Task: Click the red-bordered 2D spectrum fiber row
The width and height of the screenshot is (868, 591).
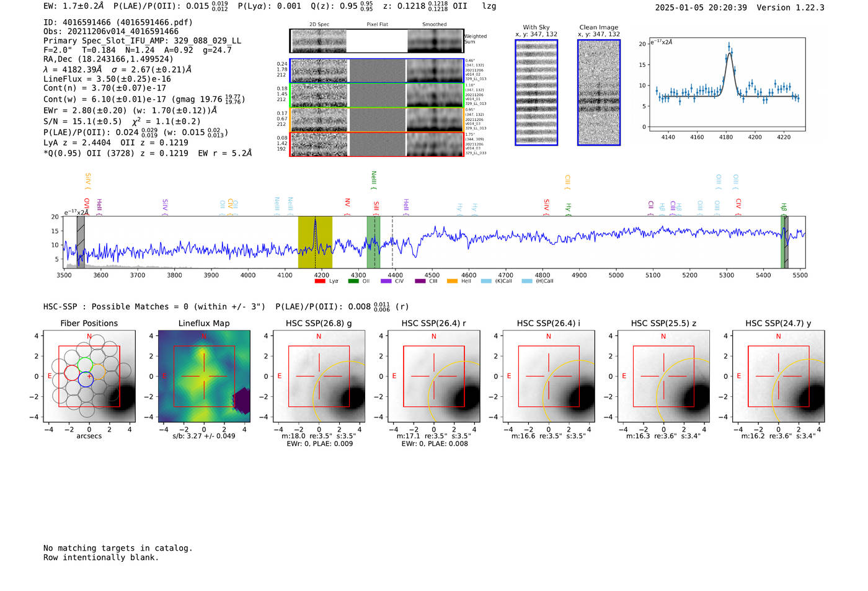Action: pos(377,144)
